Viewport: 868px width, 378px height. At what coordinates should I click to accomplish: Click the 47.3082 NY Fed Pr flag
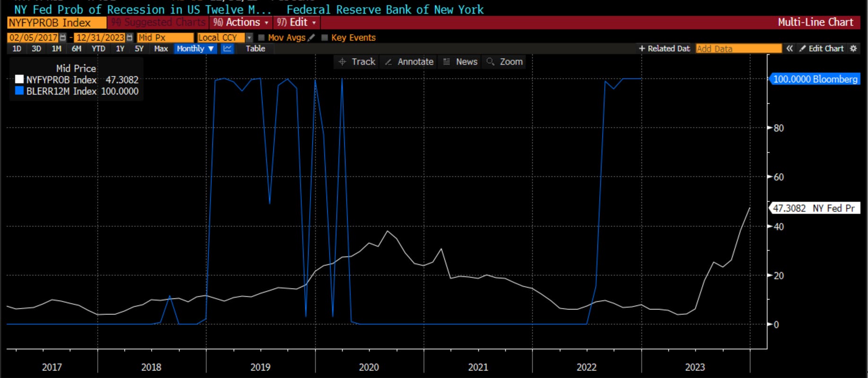(814, 208)
